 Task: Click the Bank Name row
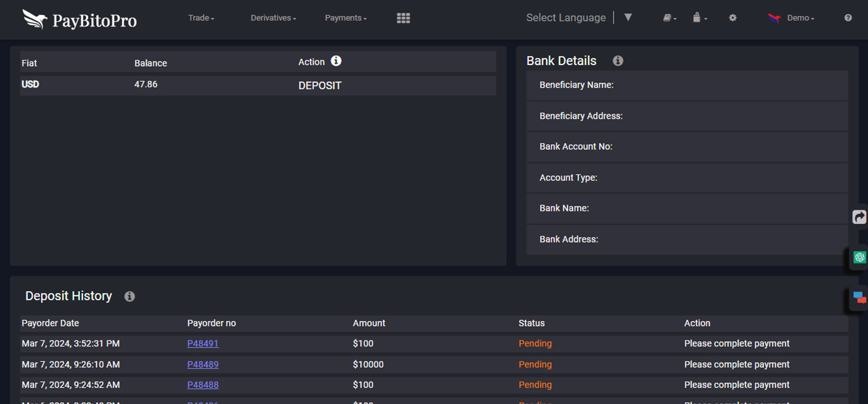coord(687,208)
